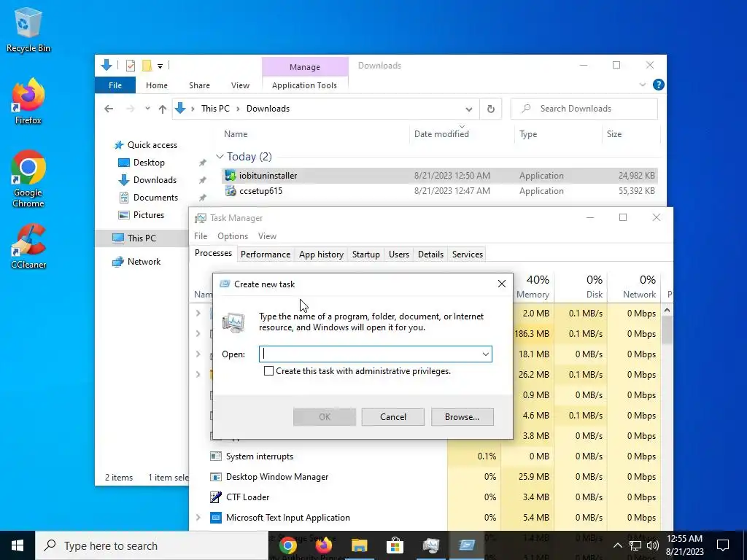Launch CCleaner desktop shortcut
Screen dimensions: 747x560
pyautogui.click(x=28, y=246)
